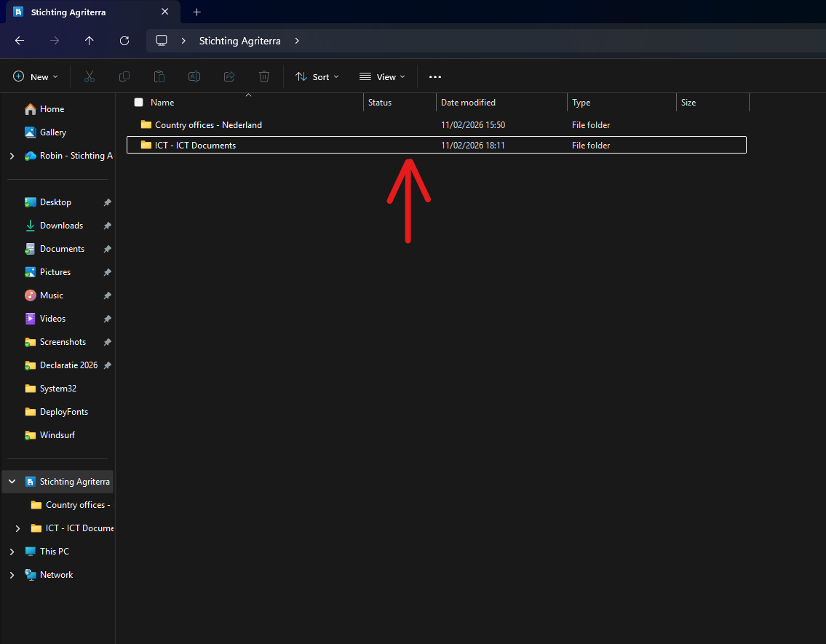Open the Screenshots folder in sidebar

[63, 342]
